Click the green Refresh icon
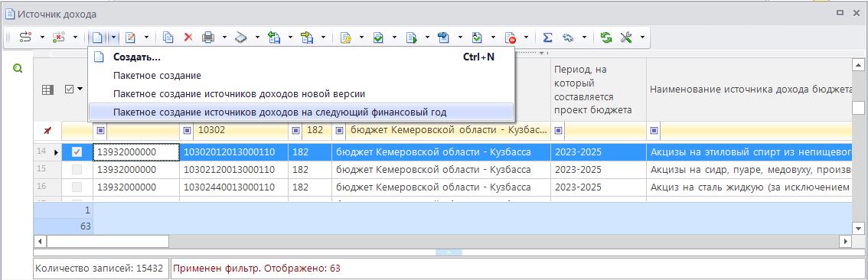 (x=607, y=37)
